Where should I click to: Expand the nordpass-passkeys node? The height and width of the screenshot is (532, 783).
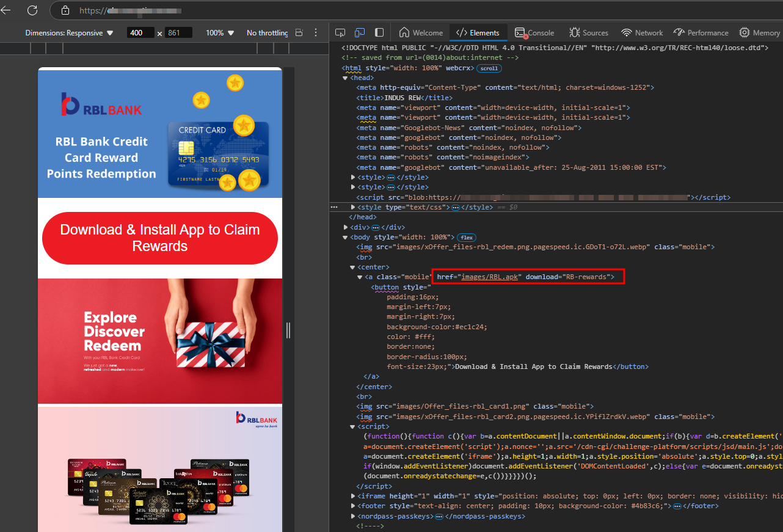pyautogui.click(x=353, y=516)
